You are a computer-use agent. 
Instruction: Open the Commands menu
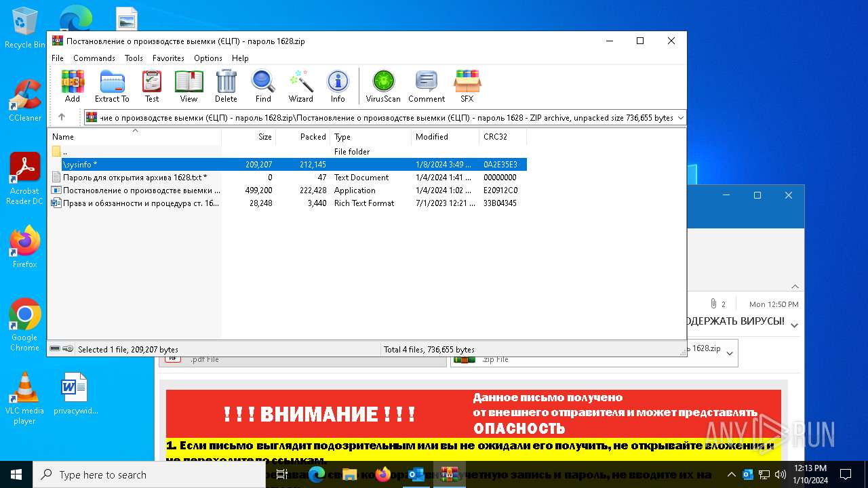pyautogui.click(x=94, y=58)
